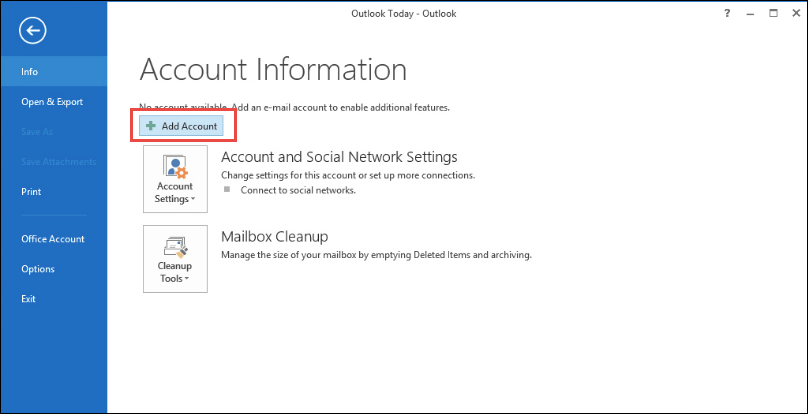The image size is (808, 414).
Task: Maximize the Outlook window
Action: coord(773,14)
